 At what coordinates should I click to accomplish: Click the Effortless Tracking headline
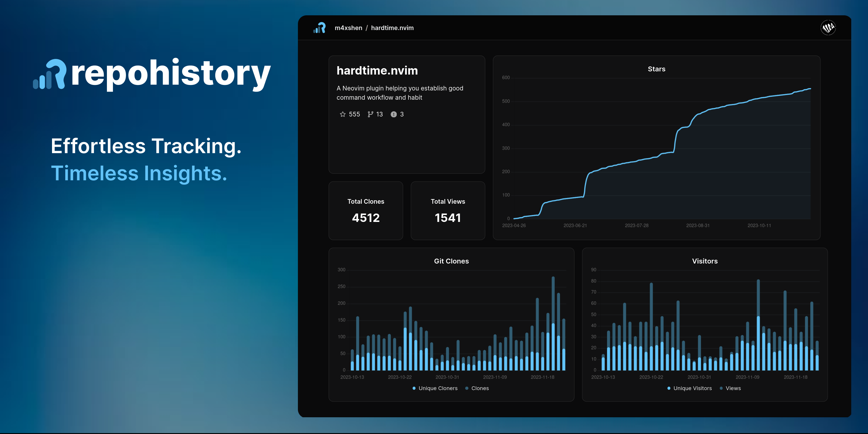pyautogui.click(x=146, y=146)
